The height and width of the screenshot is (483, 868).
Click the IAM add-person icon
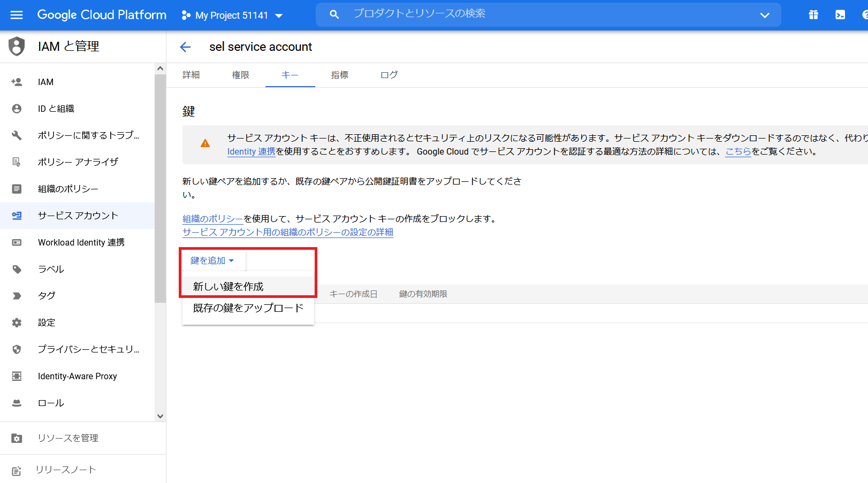(x=17, y=82)
